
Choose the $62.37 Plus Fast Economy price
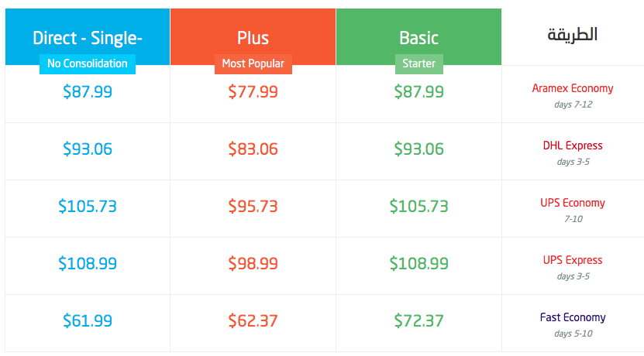point(253,320)
